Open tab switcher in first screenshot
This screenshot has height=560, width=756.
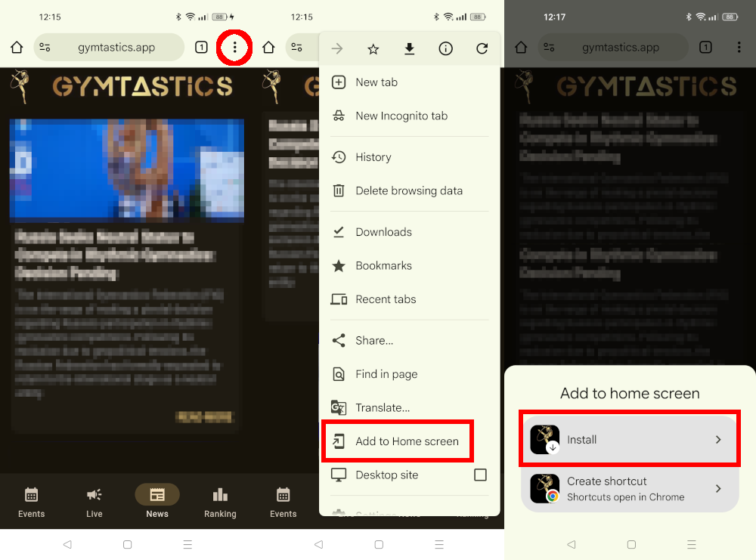tap(201, 48)
